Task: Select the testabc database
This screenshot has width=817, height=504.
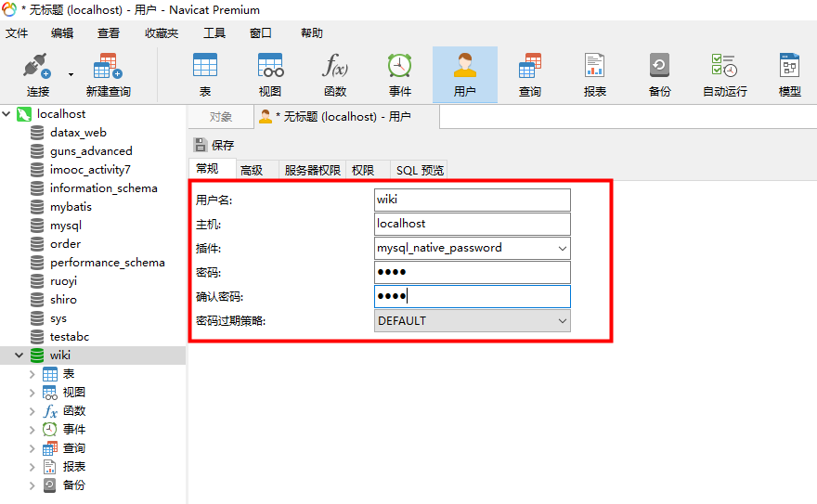Action: (x=70, y=337)
